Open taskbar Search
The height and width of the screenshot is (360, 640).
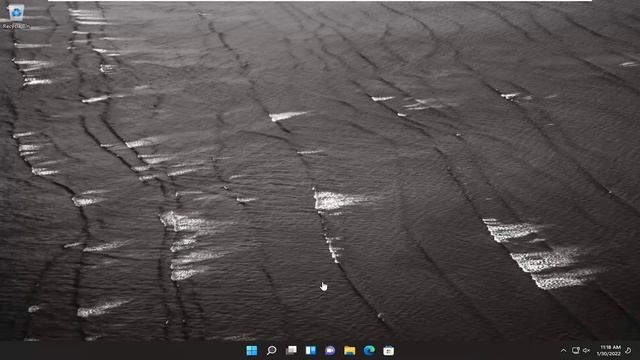pyautogui.click(x=271, y=350)
